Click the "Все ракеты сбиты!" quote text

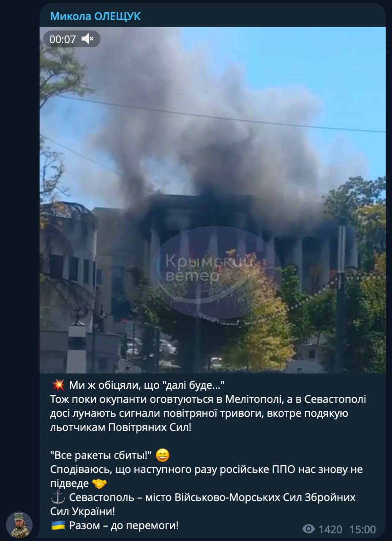[101, 455]
